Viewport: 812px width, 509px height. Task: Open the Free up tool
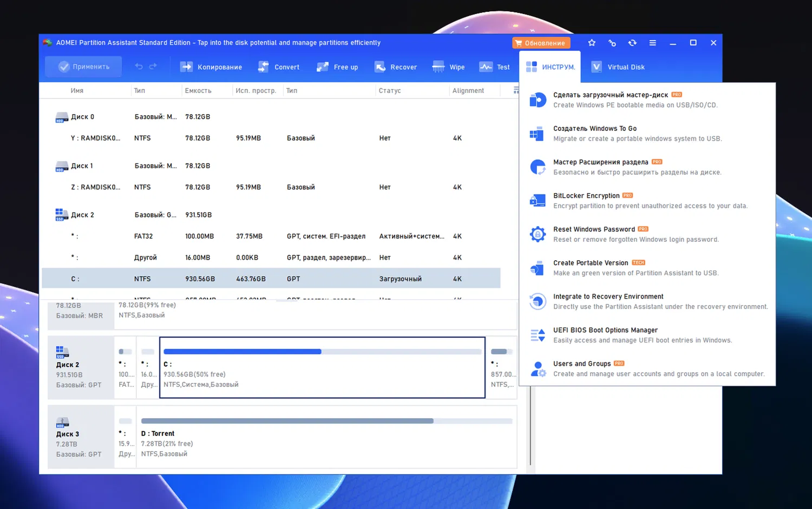point(338,67)
